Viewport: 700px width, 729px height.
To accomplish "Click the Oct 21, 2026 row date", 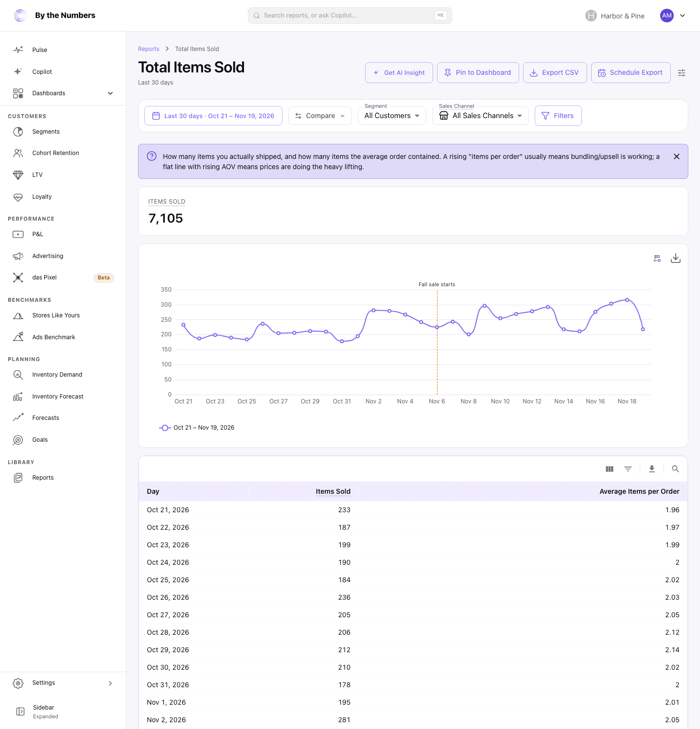I will pos(168,510).
